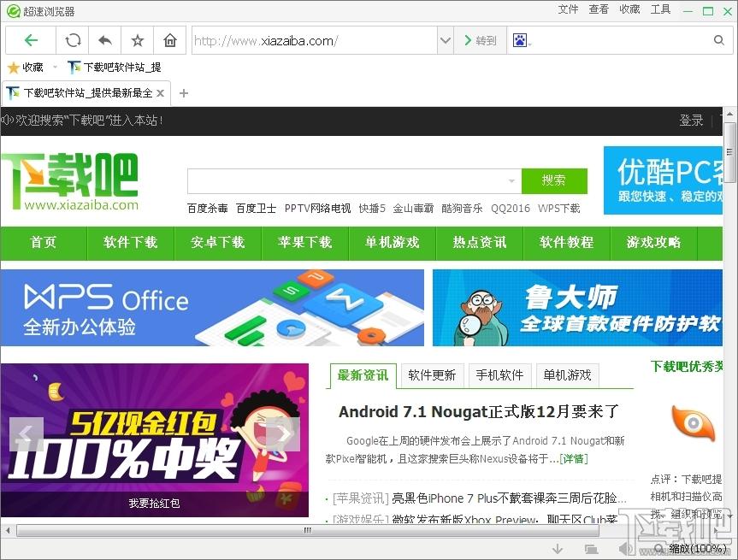Open the 文件 menu
The image size is (738, 560).
pyautogui.click(x=568, y=9)
